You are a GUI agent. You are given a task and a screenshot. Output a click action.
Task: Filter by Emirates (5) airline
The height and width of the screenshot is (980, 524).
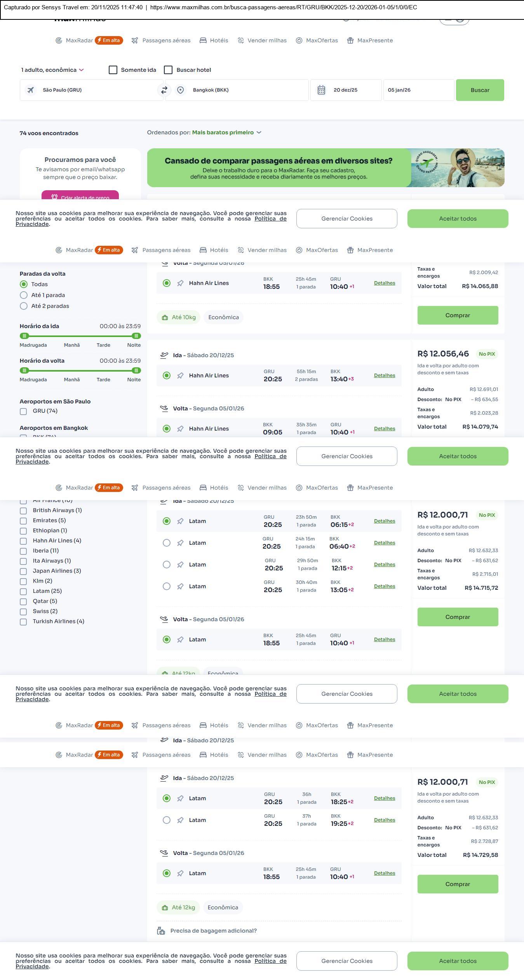tap(23, 521)
